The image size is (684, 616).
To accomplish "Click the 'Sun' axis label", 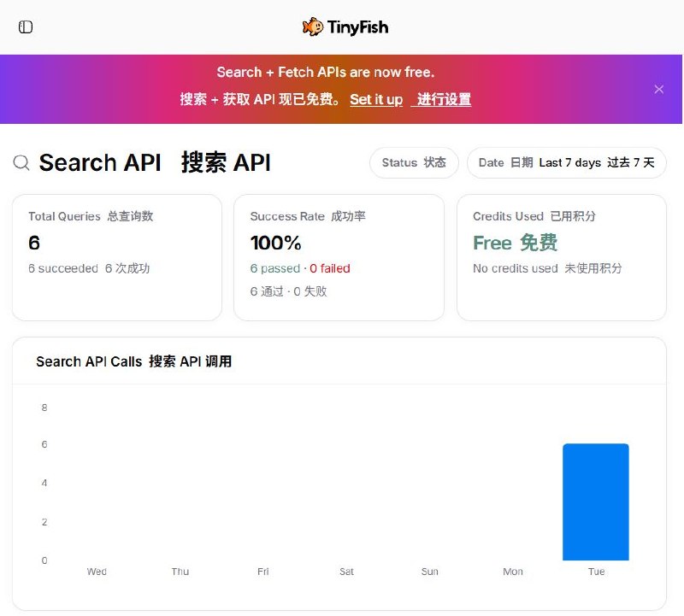I will [430, 572].
